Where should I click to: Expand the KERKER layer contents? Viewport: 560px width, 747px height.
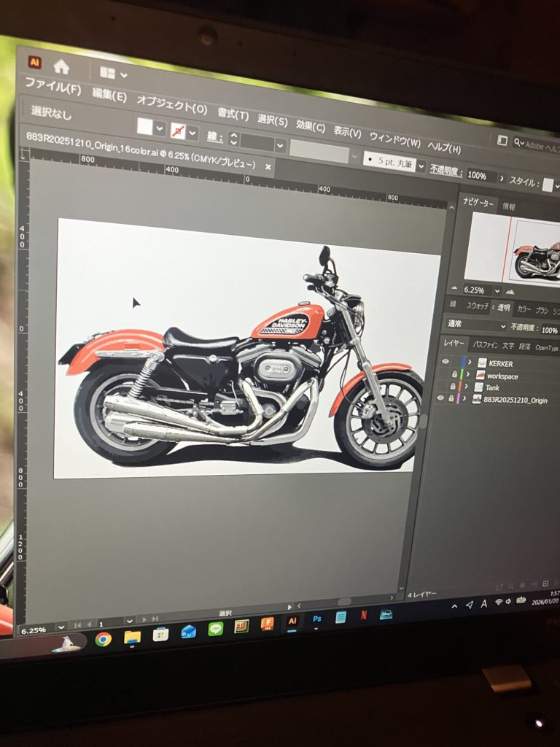click(469, 362)
